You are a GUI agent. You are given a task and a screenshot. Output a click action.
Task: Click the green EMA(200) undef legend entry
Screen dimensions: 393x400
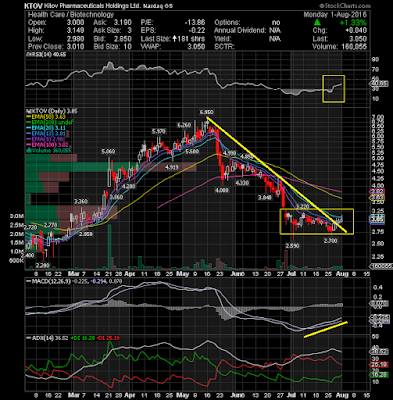[x=50, y=122]
